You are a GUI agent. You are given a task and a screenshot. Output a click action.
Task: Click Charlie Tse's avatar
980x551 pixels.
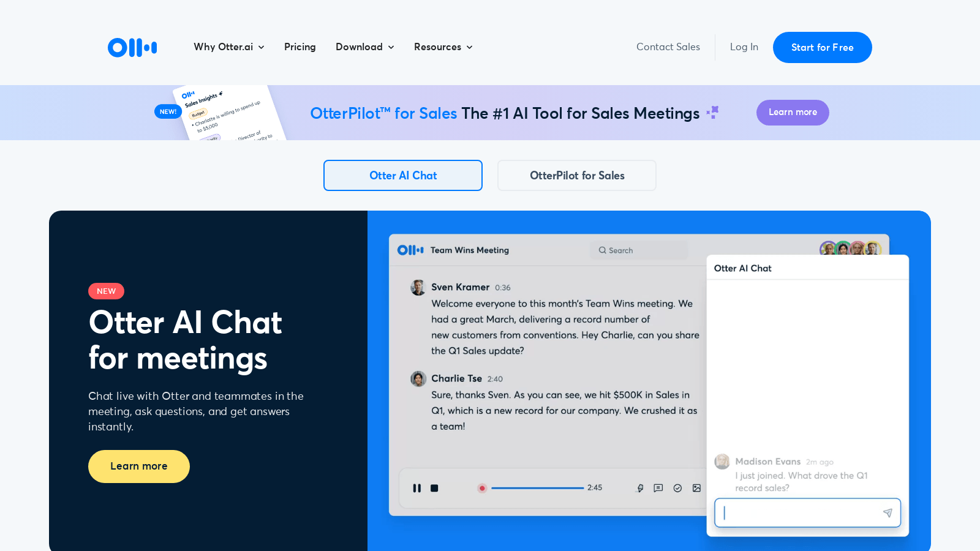point(418,379)
